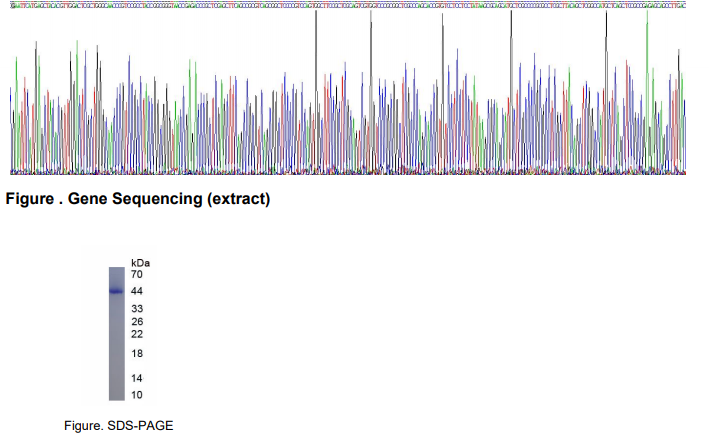Viewport: 709px width, 436px height.
Task: Select the 18 kDa marker label
Action: point(138,354)
